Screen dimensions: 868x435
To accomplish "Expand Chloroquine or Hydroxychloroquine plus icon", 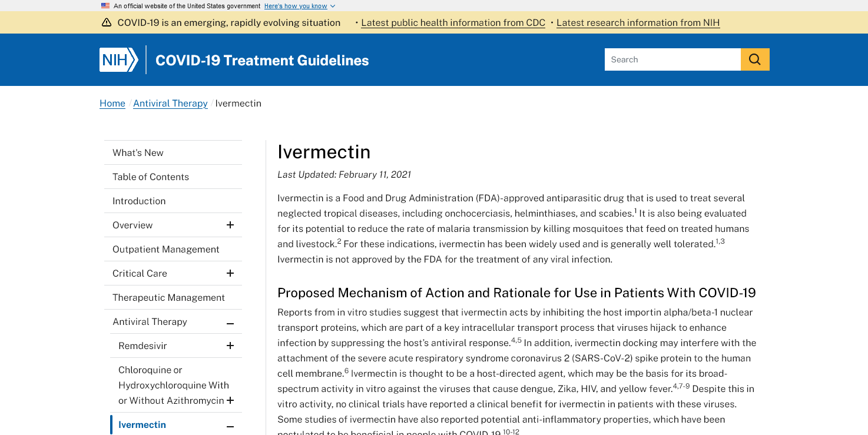I will [x=230, y=400].
